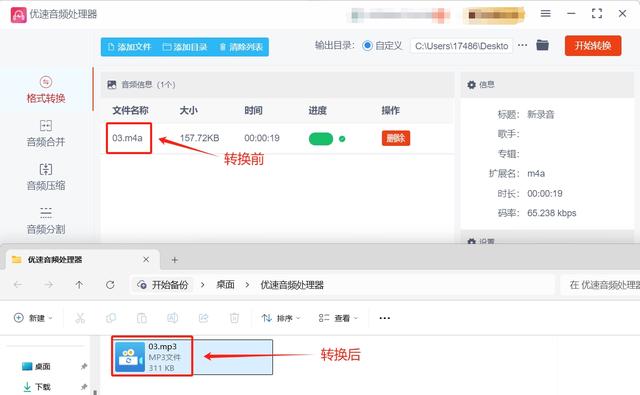Image resolution: width=640 pixels, height=395 pixels.
Task: Refresh the File Explorer folder view
Action: [110, 285]
